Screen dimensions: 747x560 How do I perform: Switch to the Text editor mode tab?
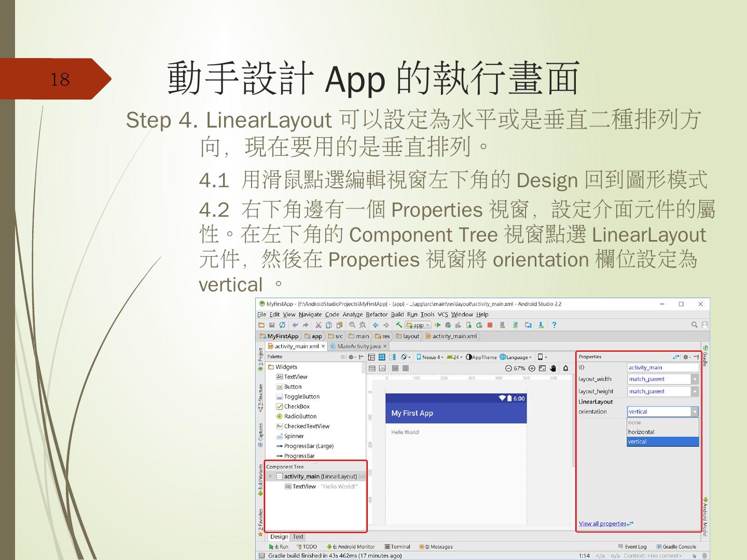click(298, 537)
